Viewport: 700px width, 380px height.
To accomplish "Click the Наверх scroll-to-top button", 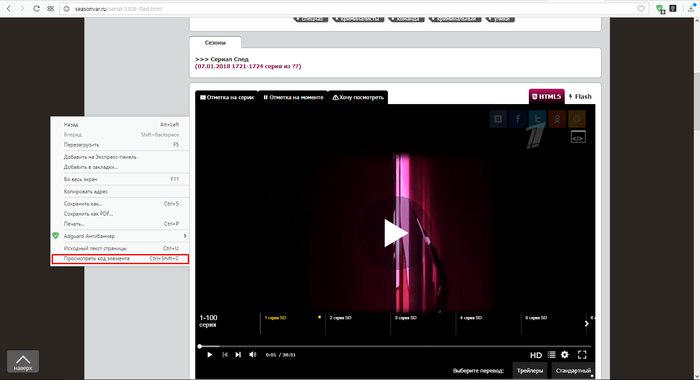I will (x=23, y=361).
